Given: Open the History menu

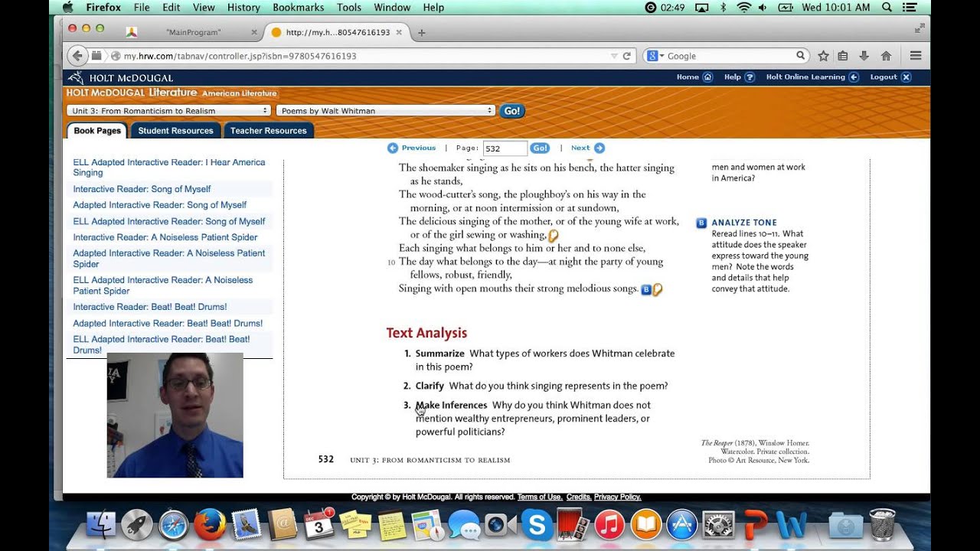Looking at the screenshot, I should [x=243, y=8].
